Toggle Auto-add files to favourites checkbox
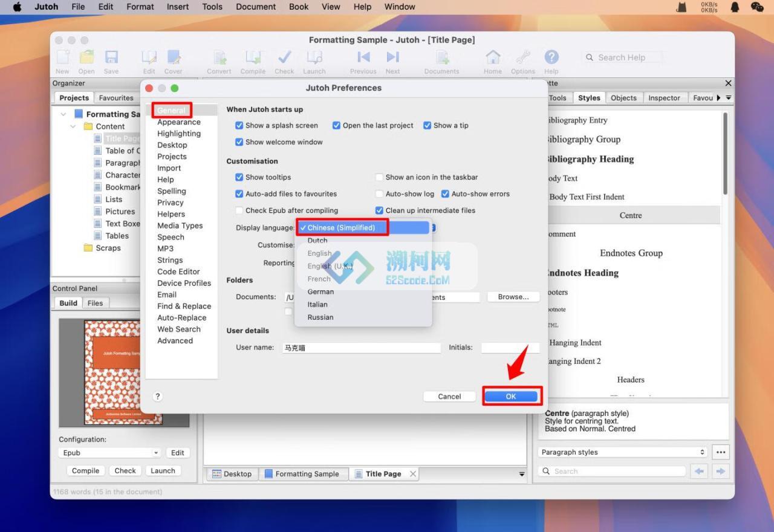Viewport: 774px width, 532px height. tap(239, 194)
